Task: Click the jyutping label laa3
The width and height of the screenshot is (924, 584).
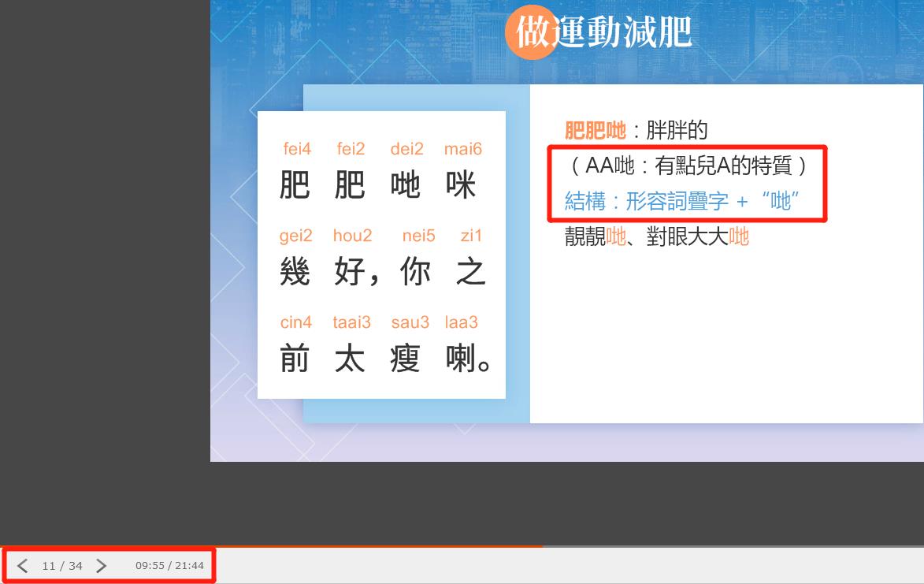Action: point(462,322)
